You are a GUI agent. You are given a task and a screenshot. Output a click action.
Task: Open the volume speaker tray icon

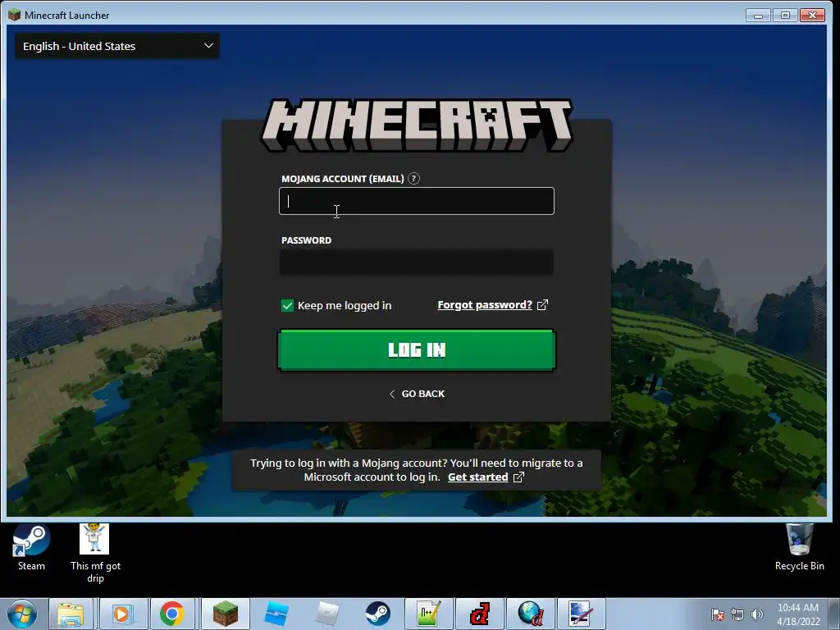(x=757, y=614)
